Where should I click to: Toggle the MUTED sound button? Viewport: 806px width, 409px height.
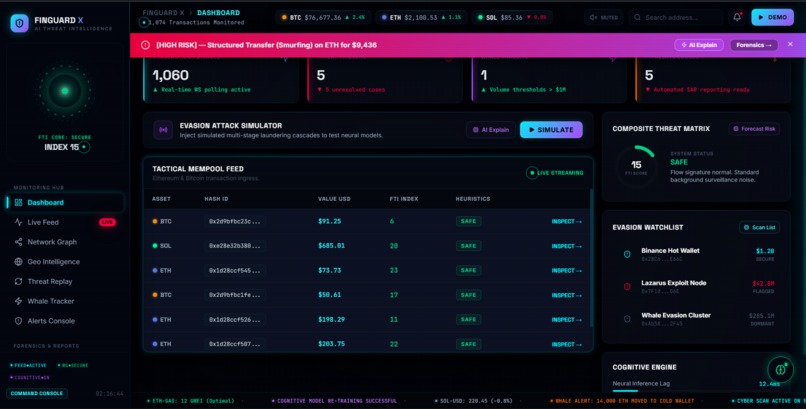[x=603, y=17]
